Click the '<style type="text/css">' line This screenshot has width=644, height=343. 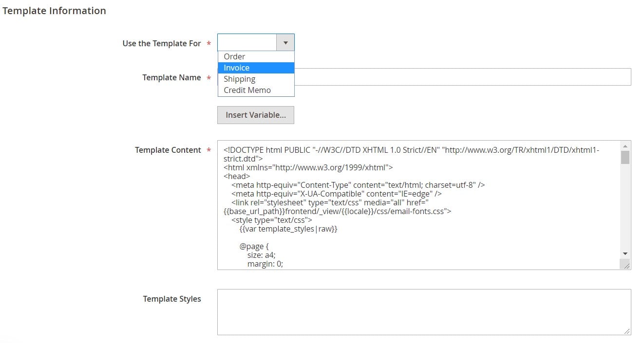pyautogui.click(x=272, y=220)
